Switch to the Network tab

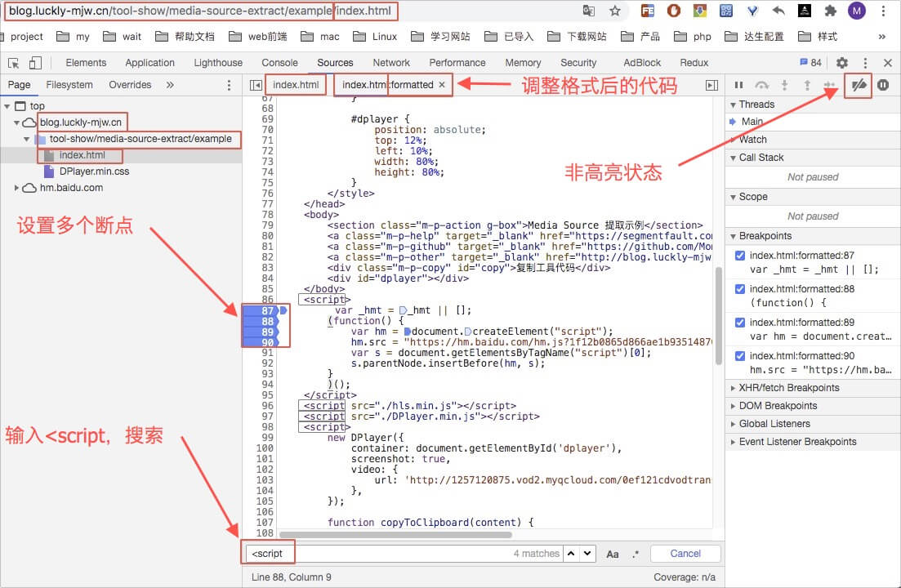point(391,63)
